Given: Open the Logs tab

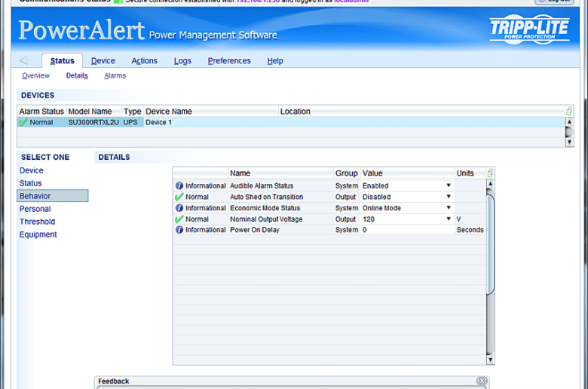Looking at the screenshot, I should coord(182,60).
